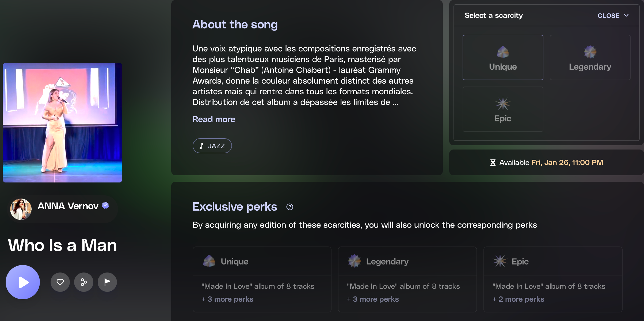Open ANNA Vernov artist profile avatar

(x=21, y=209)
